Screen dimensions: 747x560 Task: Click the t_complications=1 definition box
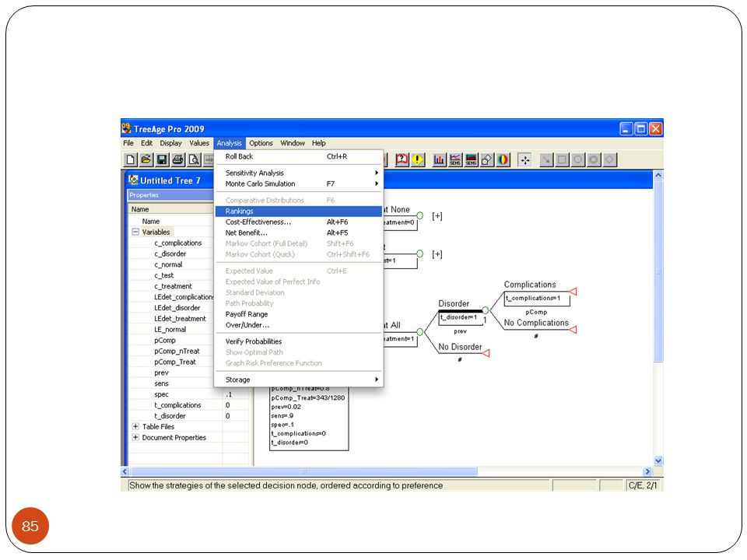(537, 299)
